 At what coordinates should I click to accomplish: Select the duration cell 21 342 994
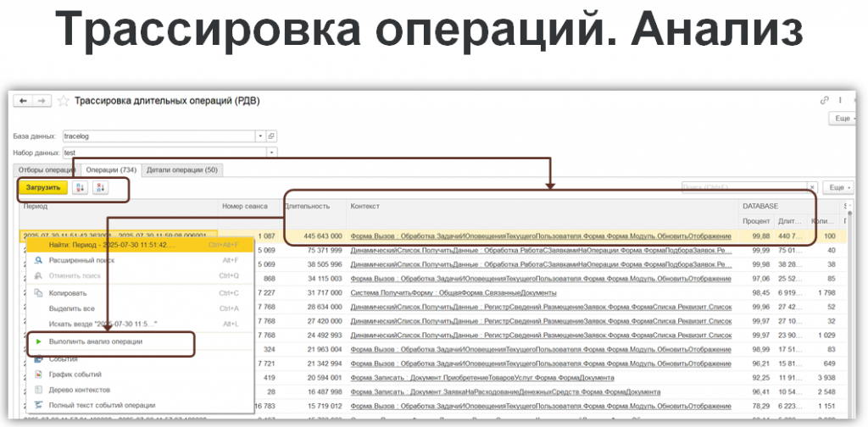(314, 363)
